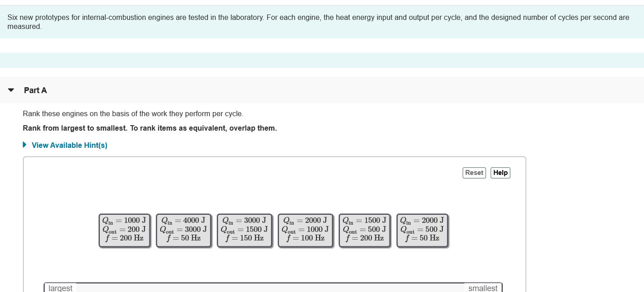Select engine tile Qin 1500 J, Qout 500 J
This screenshot has width=644, height=292.
[365, 231]
